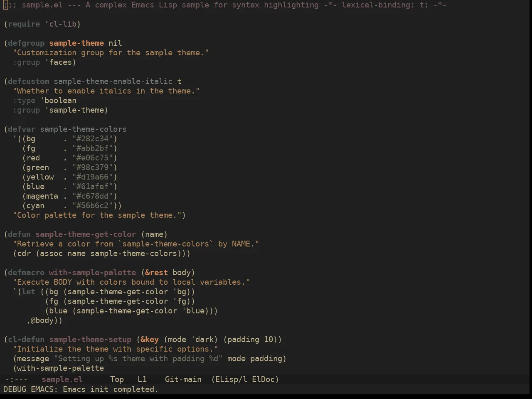
Task: Click the defmacro keyword
Action: (x=26, y=273)
